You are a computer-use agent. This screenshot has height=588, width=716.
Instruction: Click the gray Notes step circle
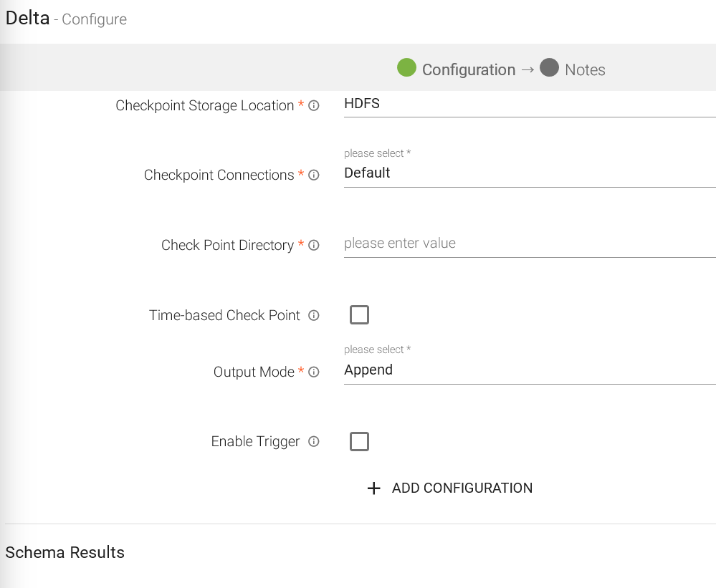click(x=549, y=68)
